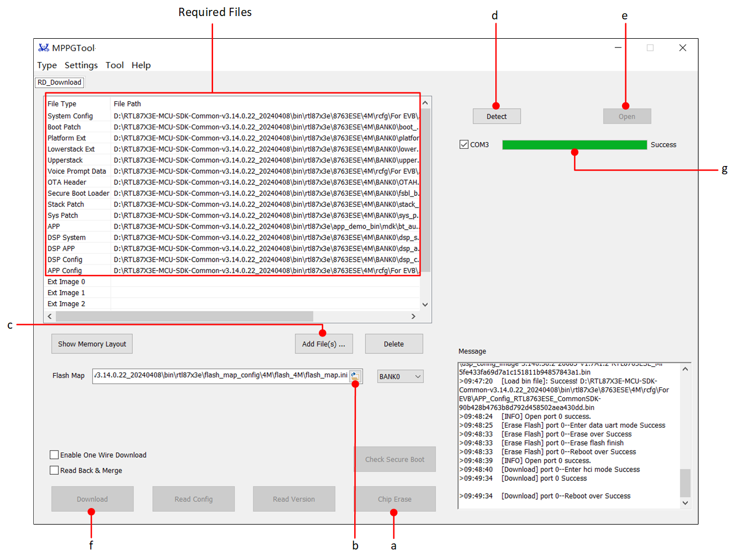Click the Show Memory Layout button
Viewport: 735px width, 560px height.
[x=92, y=344]
